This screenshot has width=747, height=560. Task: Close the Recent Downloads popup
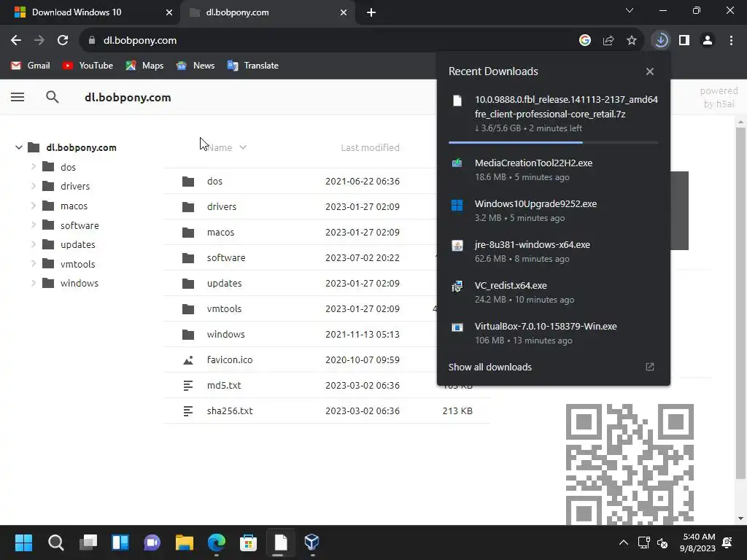click(650, 71)
